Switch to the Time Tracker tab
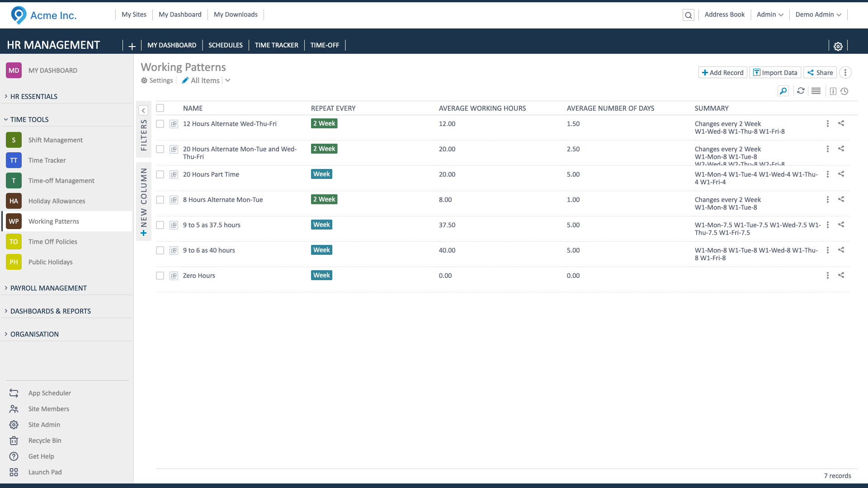The image size is (868, 488). (x=276, y=45)
